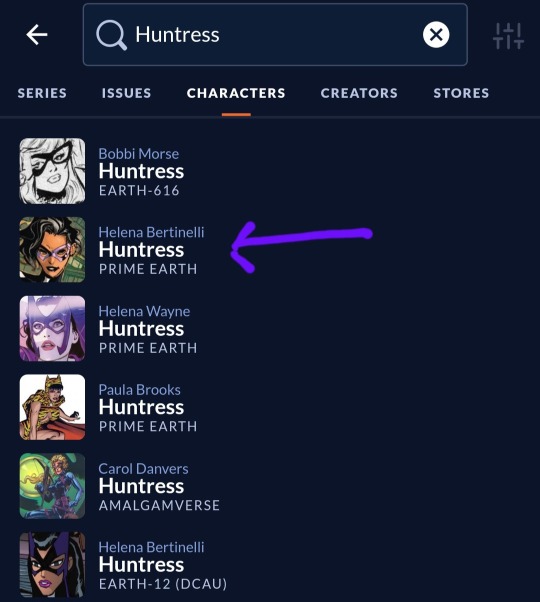The image size is (540, 602).
Task: Select the Characters tab
Action: click(236, 93)
